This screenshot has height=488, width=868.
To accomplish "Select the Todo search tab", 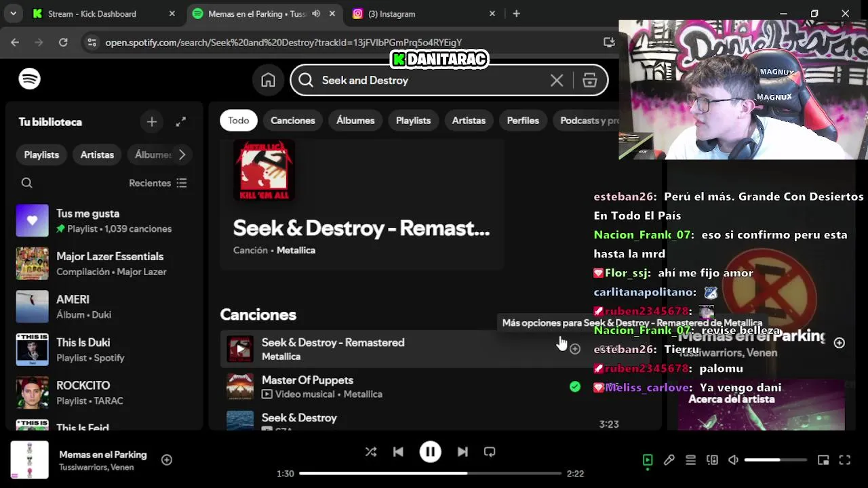I will (x=238, y=121).
